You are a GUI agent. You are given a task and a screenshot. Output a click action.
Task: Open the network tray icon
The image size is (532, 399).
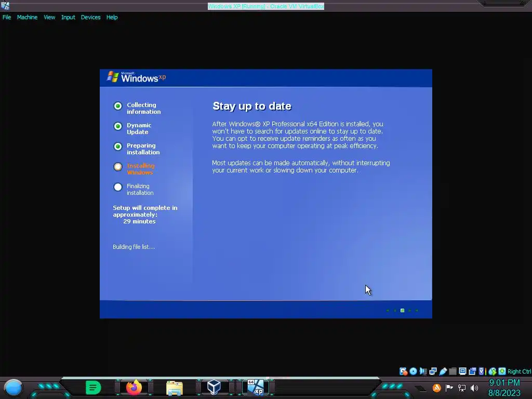(462, 388)
